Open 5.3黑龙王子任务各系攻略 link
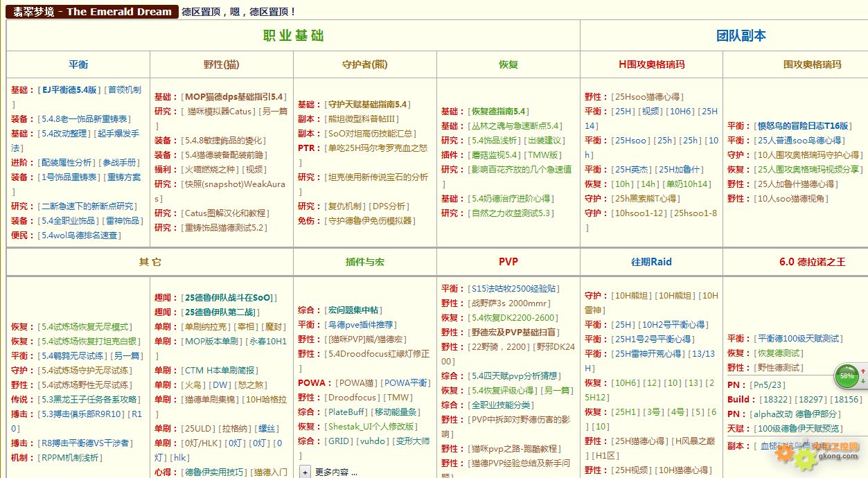 [90, 400]
